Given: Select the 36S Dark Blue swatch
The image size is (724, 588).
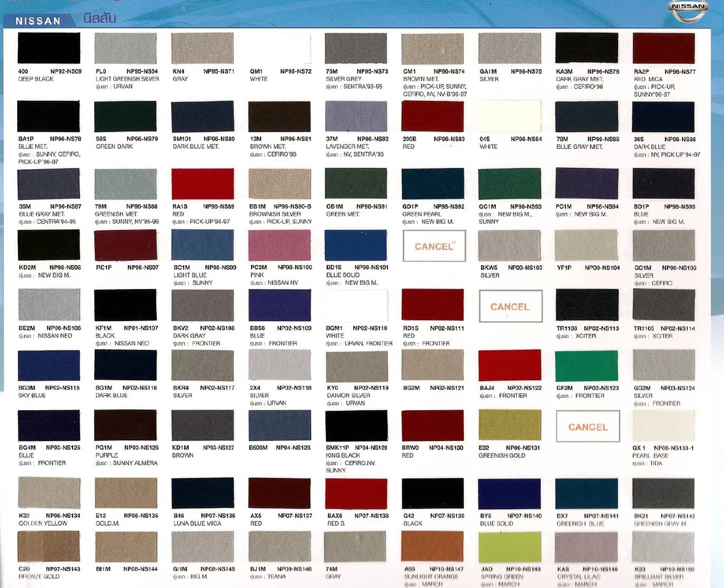Looking at the screenshot, I should coord(664,116).
